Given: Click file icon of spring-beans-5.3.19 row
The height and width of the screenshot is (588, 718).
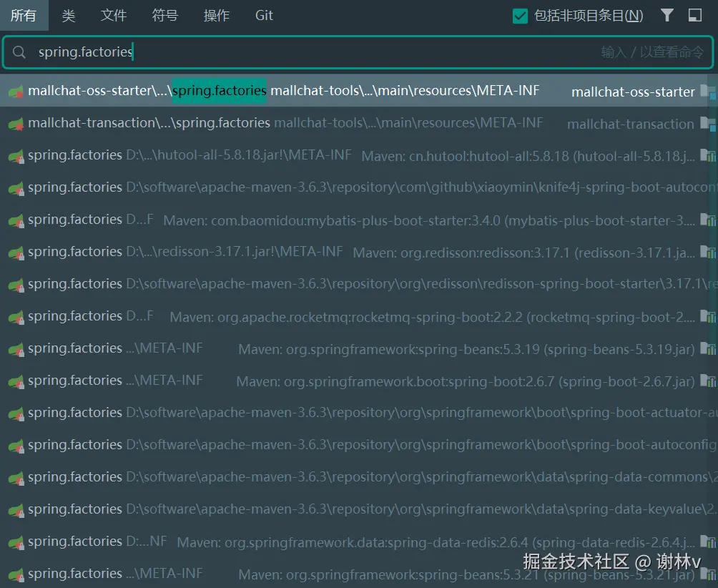Looking at the screenshot, I should [x=16, y=349].
